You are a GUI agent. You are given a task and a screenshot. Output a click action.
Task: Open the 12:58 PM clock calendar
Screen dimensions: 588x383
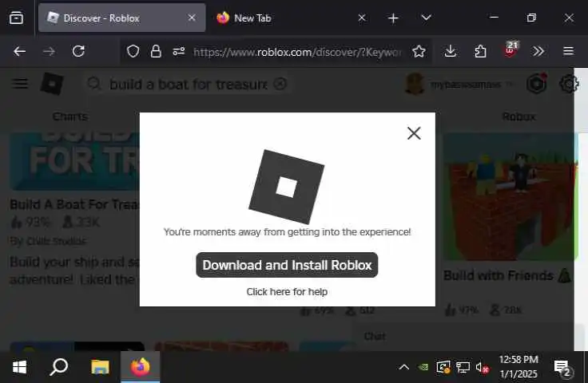[518, 367]
